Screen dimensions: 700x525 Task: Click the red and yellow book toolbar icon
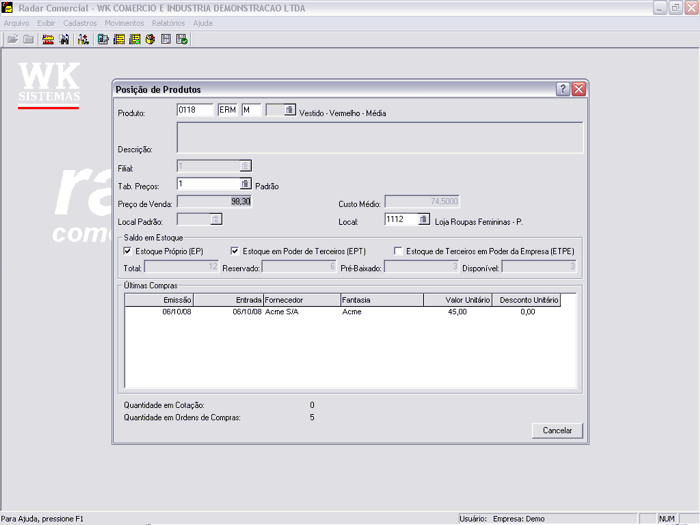48,40
